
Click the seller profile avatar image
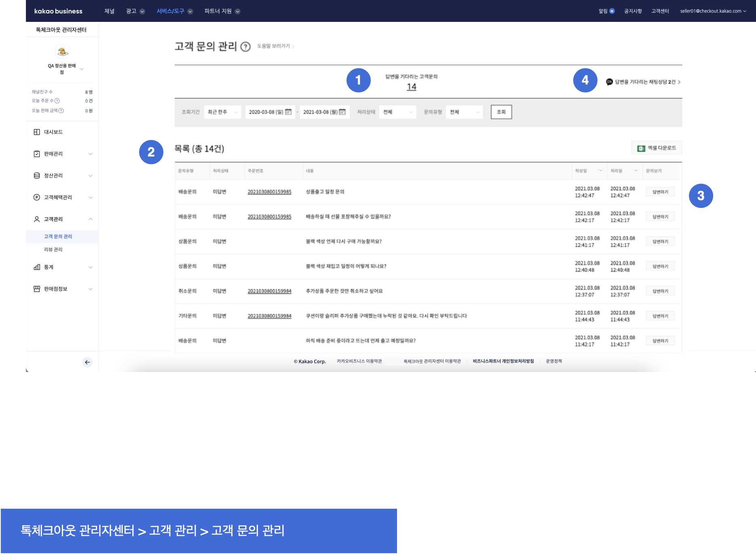click(x=62, y=52)
